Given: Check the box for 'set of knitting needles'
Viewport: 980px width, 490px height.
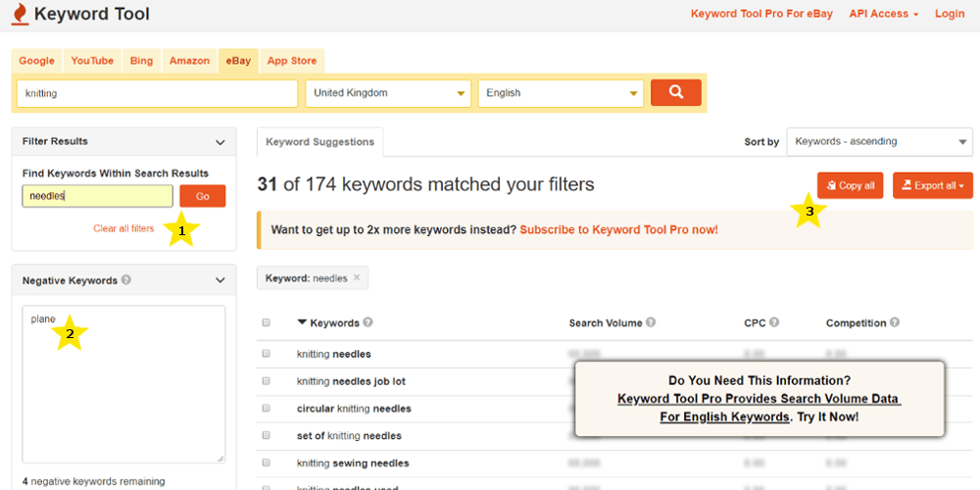Looking at the screenshot, I should pos(267,436).
